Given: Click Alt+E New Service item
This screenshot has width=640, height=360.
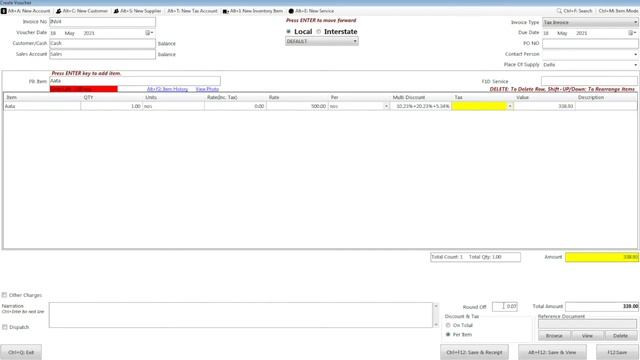Looking at the screenshot, I should [311, 11].
